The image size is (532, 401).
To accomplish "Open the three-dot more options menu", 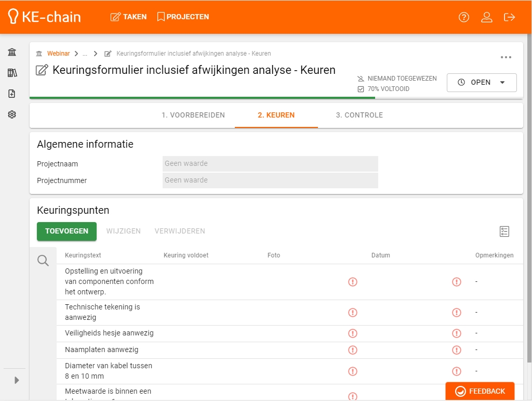I will 506,57.
